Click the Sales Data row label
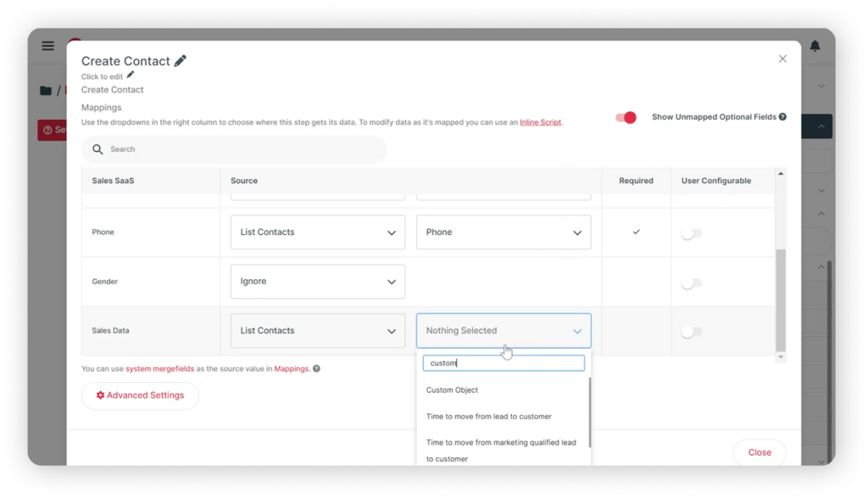Viewport: 868px width, 498px height. (110, 331)
